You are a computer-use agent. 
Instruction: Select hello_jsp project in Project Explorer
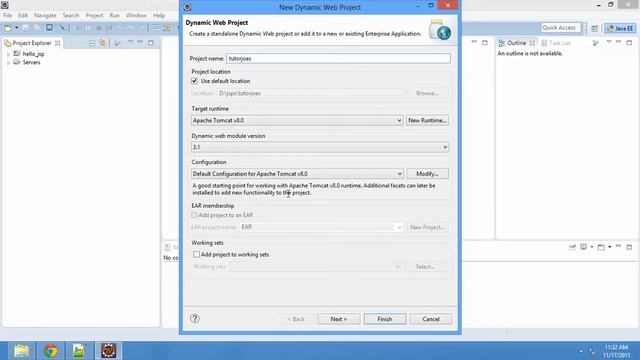tap(33, 54)
